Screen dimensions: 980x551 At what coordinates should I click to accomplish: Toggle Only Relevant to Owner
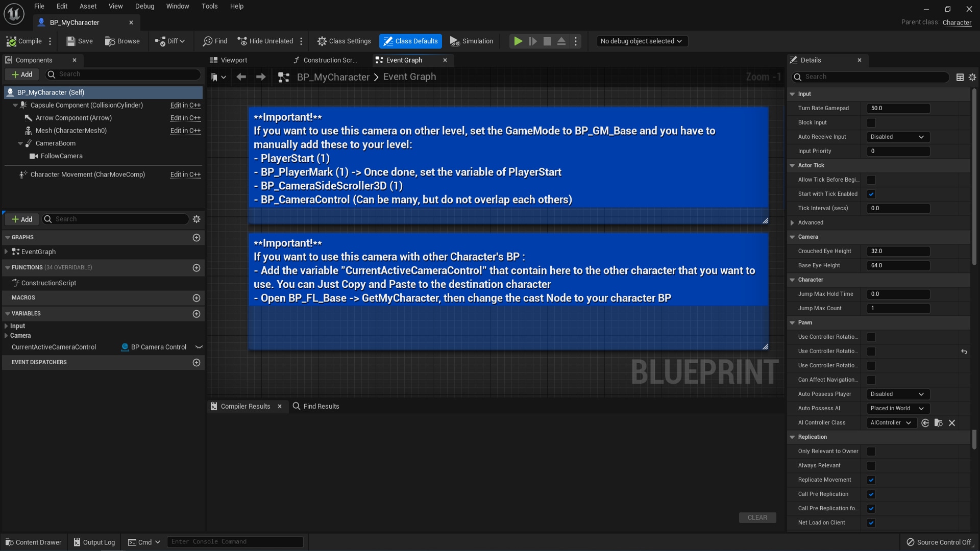coord(871,452)
